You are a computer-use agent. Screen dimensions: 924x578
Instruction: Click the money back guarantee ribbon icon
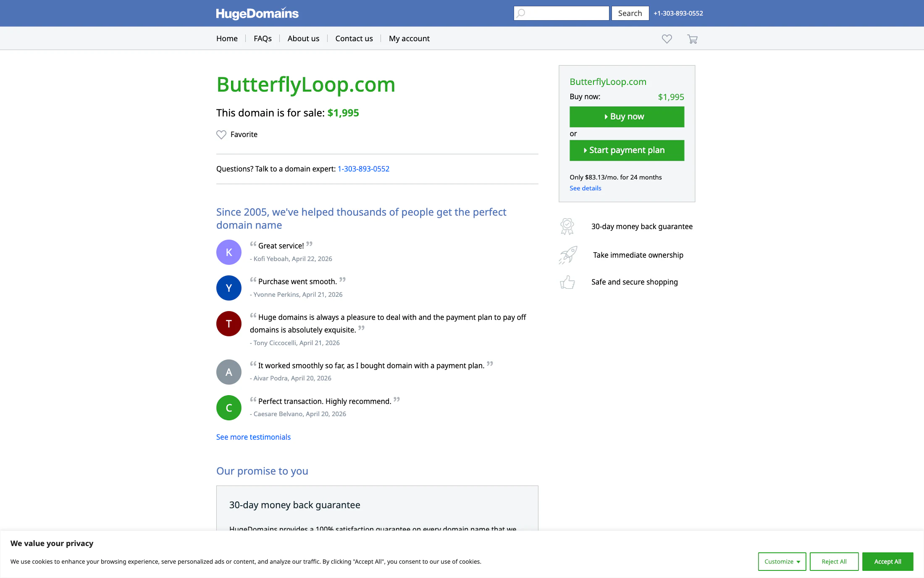coord(567,226)
